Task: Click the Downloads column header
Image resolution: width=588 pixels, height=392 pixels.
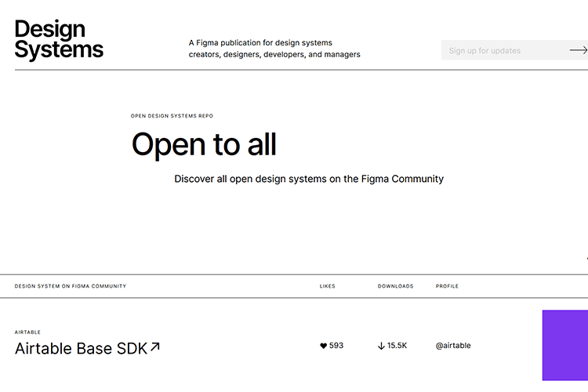Action: click(x=395, y=286)
